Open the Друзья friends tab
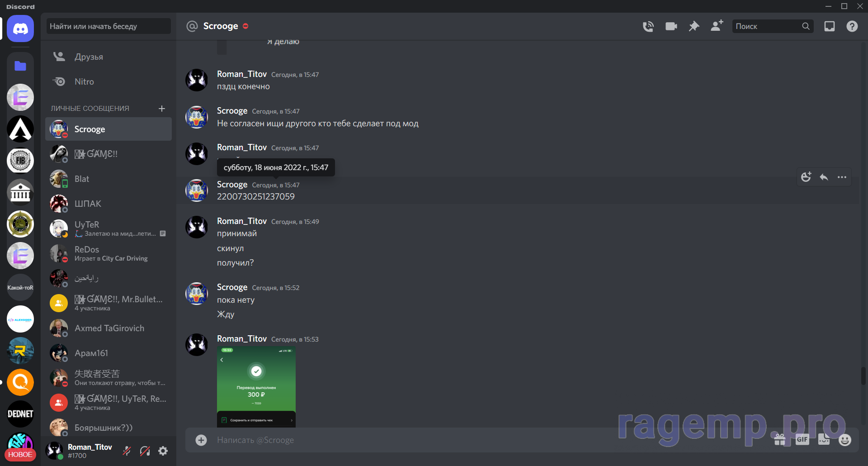This screenshot has width=868, height=466. point(108,57)
